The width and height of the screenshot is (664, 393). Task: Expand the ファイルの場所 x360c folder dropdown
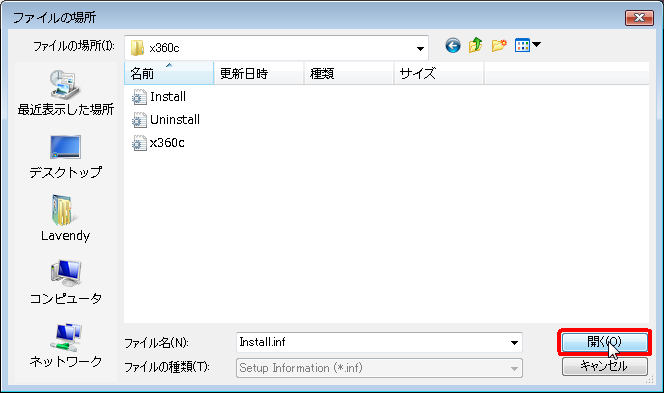[420, 48]
